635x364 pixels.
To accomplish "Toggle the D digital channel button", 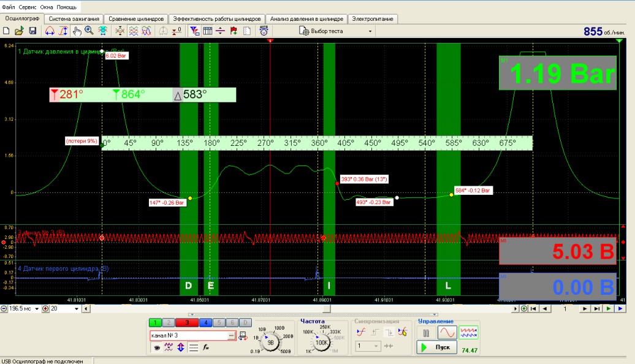I will (245, 323).
